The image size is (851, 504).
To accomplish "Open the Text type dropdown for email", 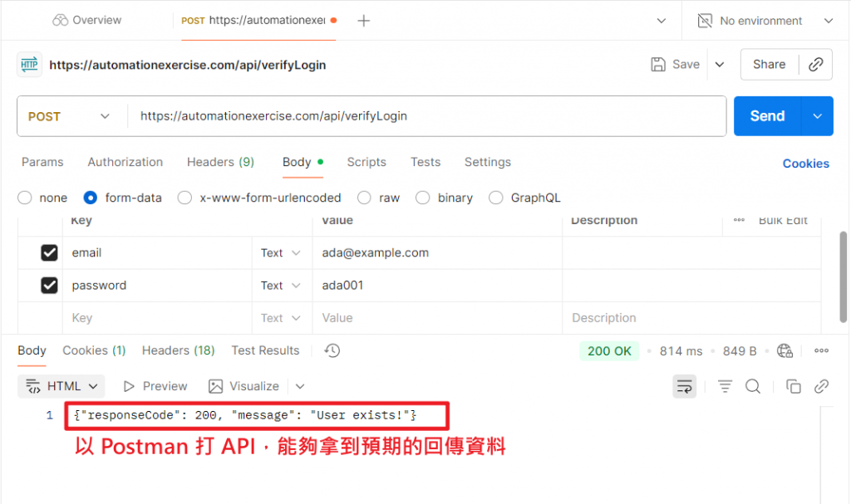I will coord(281,252).
